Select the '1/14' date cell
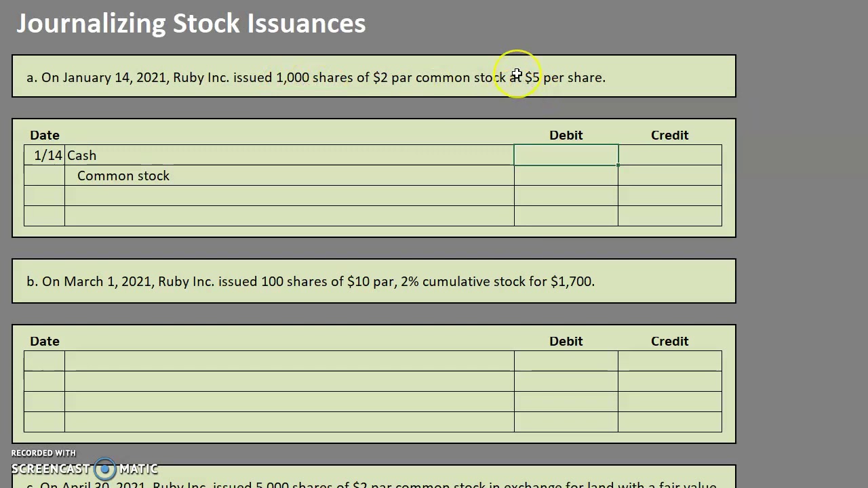 [44, 155]
